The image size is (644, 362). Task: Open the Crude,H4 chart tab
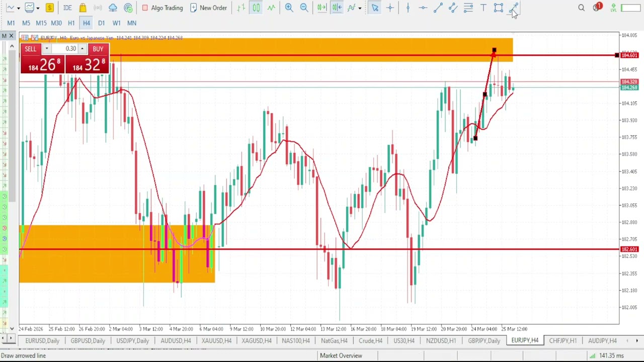point(371,341)
